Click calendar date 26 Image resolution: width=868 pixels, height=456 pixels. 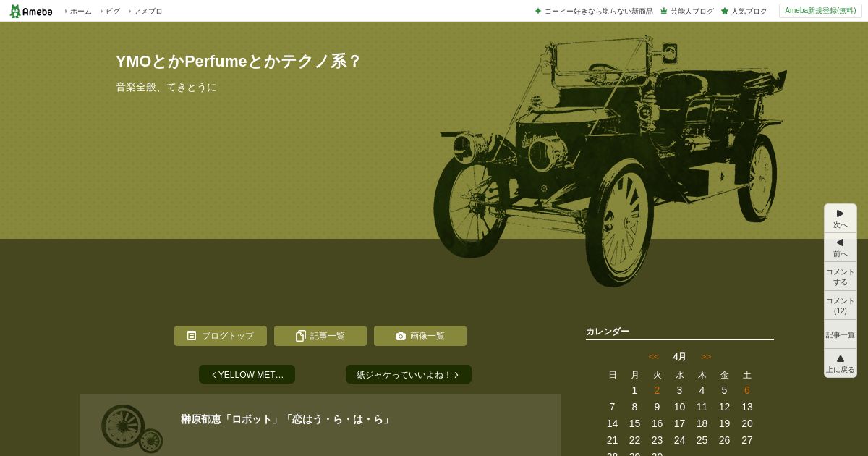(724, 440)
